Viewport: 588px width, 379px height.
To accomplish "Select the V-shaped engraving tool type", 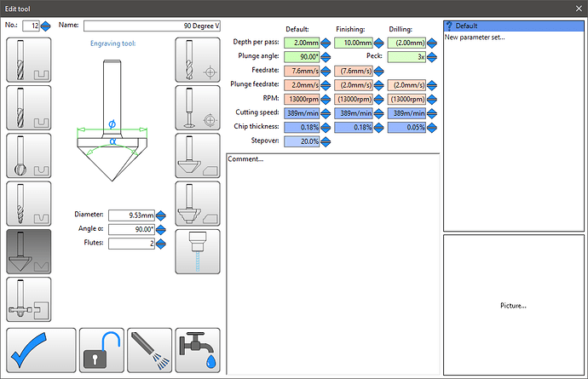I will tap(29, 251).
